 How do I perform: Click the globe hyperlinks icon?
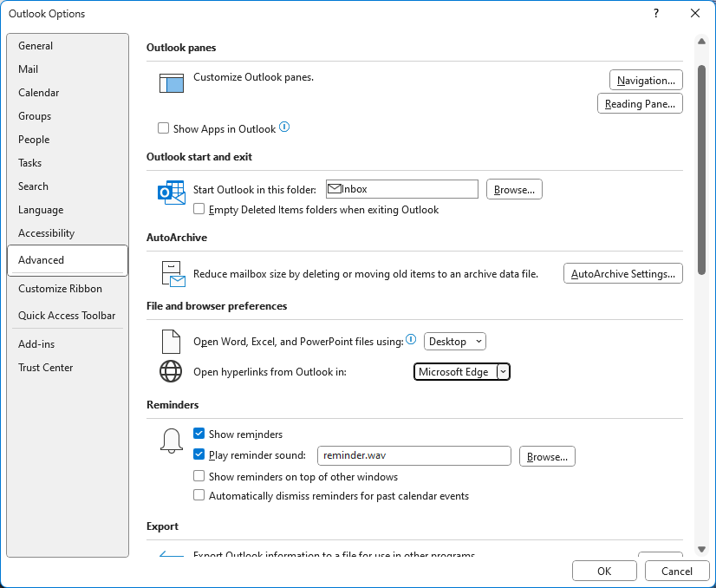coord(171,371)
